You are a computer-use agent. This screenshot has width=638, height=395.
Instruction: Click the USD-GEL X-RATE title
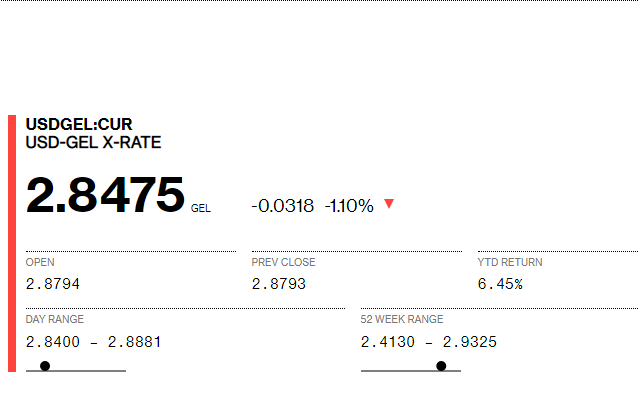click(x=93, y=142)
